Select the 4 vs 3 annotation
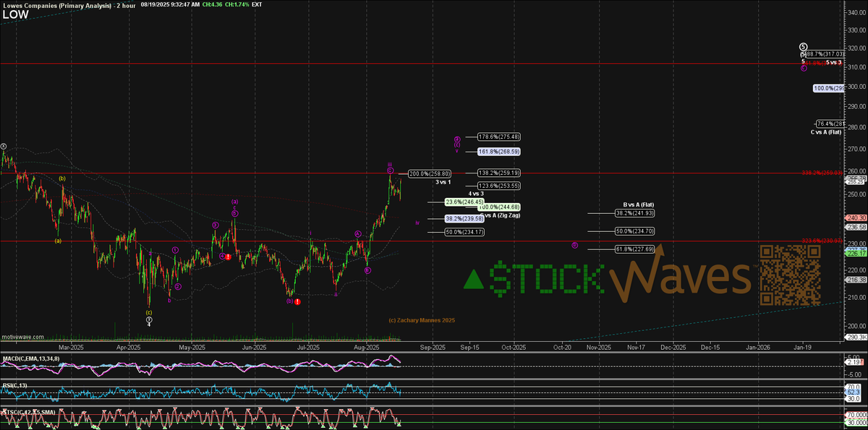868x430 pixels. pyautogui.click(x=476, y=194)
